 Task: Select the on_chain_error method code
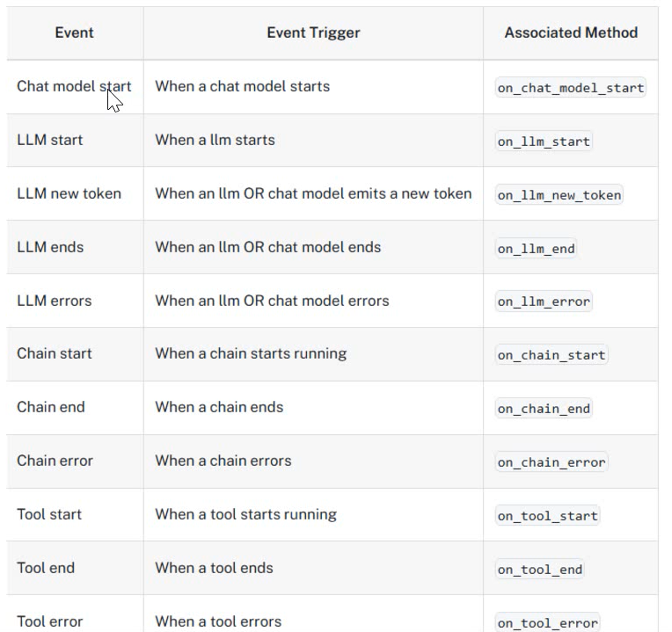[x=551, y=462]
